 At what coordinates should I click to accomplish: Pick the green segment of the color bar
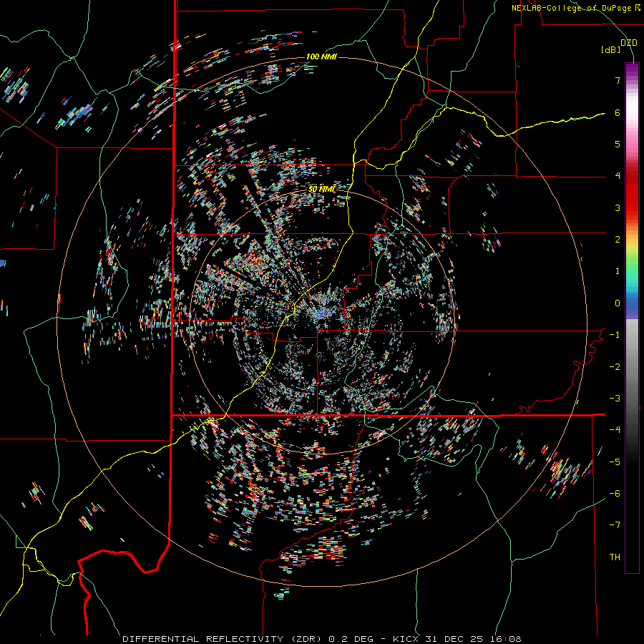click(x=632, y=267)
